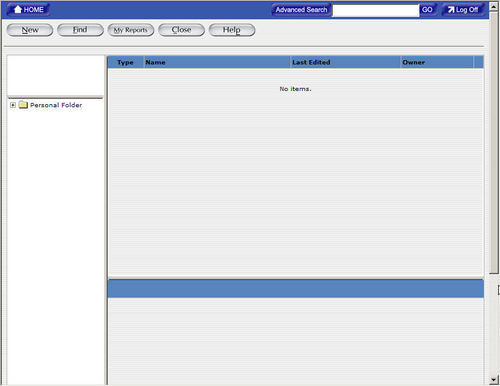Click the search text input field

coord(376,10)
